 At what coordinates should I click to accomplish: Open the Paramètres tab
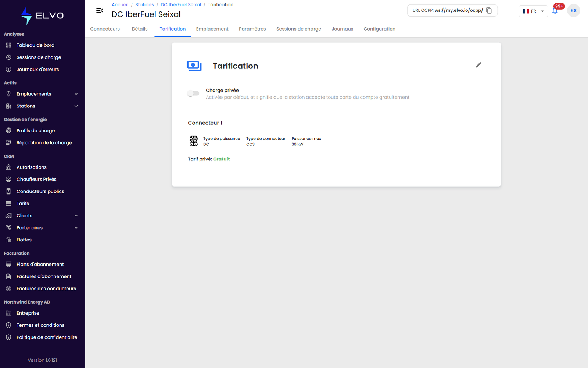coord(252,29)
